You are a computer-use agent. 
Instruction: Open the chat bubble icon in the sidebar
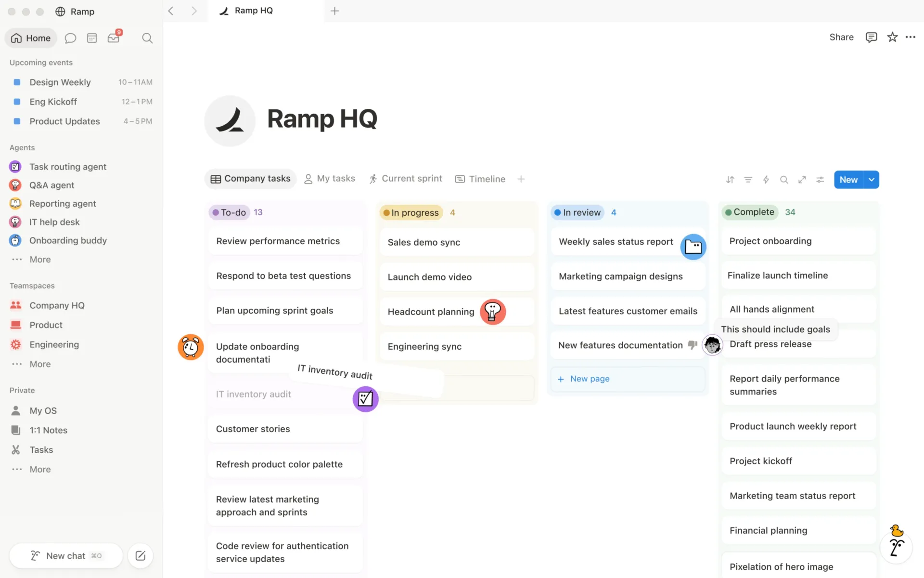pos(70,38)
